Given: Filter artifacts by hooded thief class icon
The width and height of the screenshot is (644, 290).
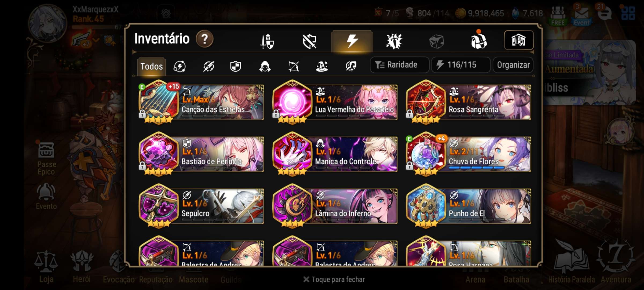Looking at the screenshot, I should coord(265,66).
